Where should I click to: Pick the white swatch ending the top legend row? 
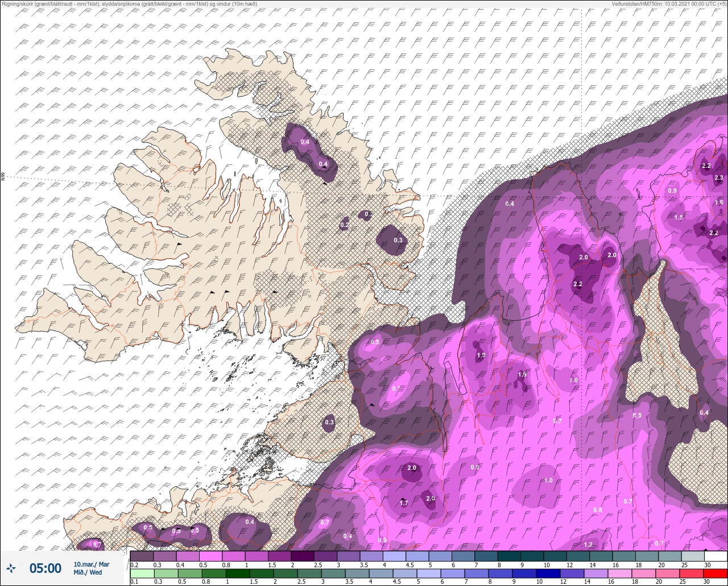click(x=715, y=556)
